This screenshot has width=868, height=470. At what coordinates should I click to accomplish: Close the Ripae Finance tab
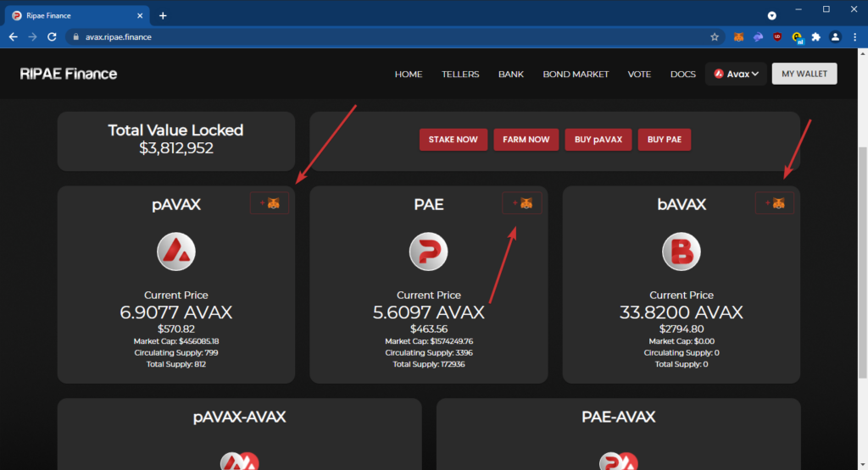(140, 15)
